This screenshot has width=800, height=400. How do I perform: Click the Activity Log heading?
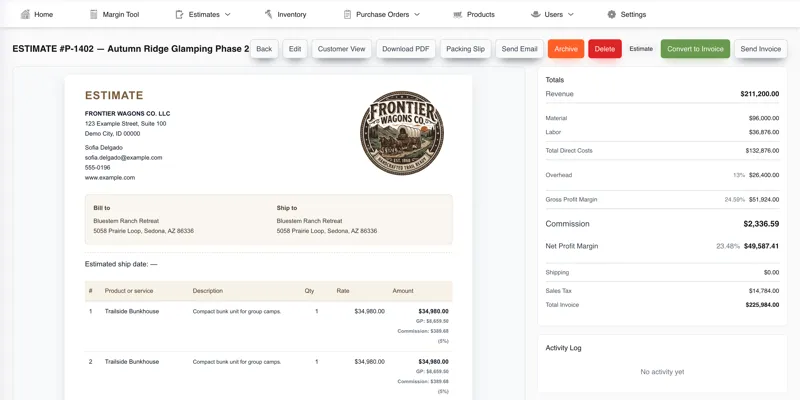tap(563, 348)
